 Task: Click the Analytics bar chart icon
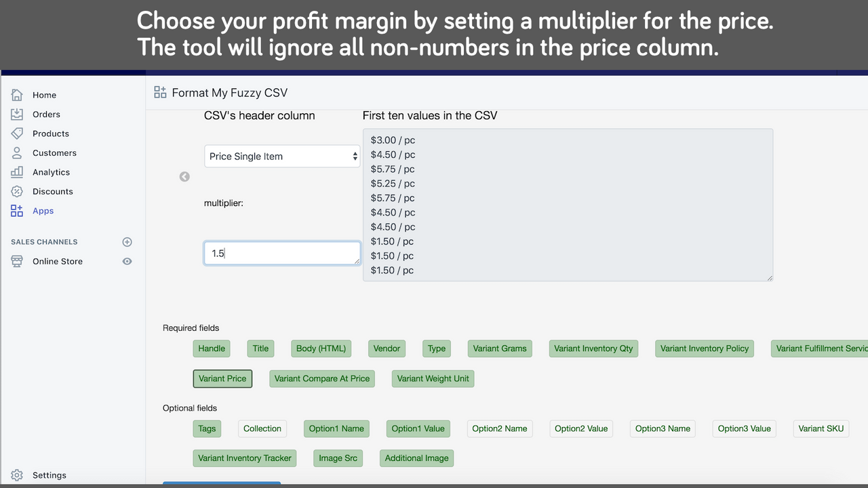pyautogui.click(x=17, y=172)
